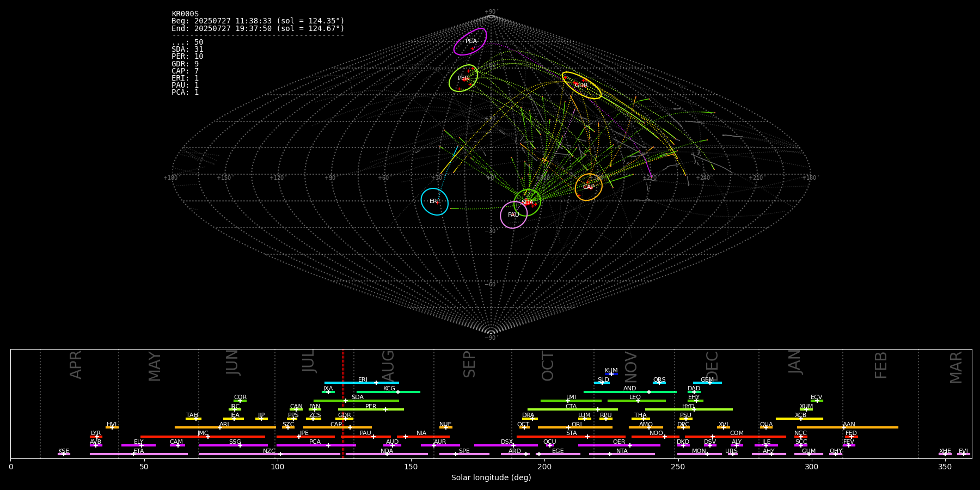Click the ERI radiant circle on sky map
This screenshot has height=490, width=980.
coord(434,201)
